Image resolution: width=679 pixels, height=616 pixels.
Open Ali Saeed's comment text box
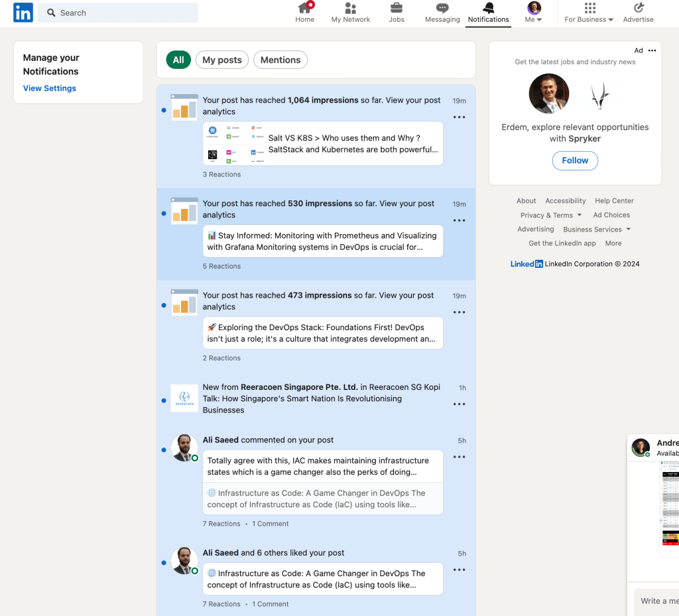tap(323, 466)
